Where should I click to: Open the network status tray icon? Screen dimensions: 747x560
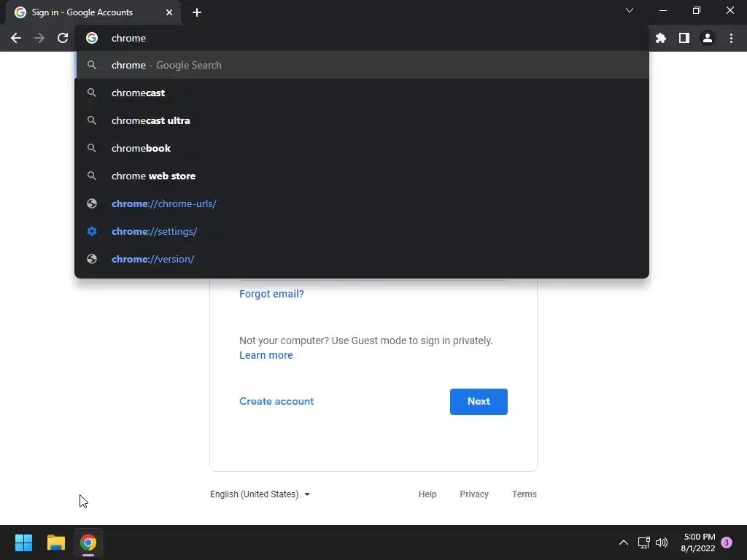[x=643, y=542]
